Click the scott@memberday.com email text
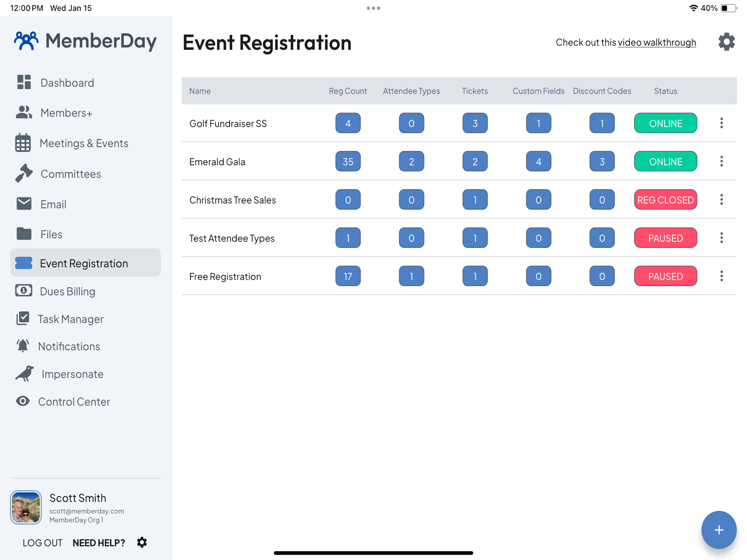This screenshot has height=560, width=747. pos(86,511)
